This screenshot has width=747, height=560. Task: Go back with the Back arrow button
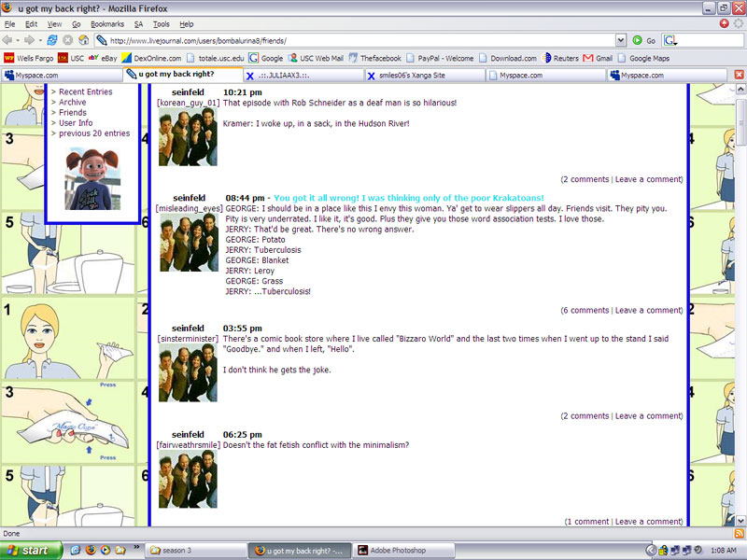coord(7,40)
